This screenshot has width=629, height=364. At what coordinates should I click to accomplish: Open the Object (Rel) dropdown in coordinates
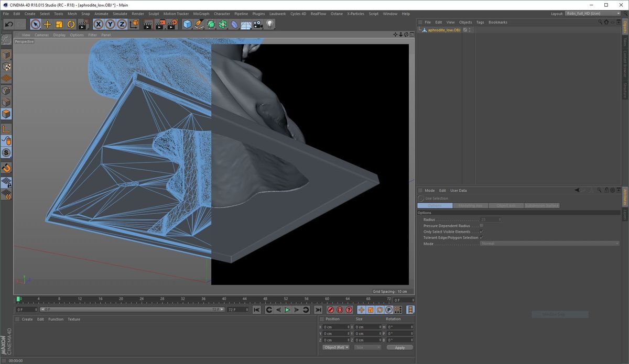[x=335, y=347]
